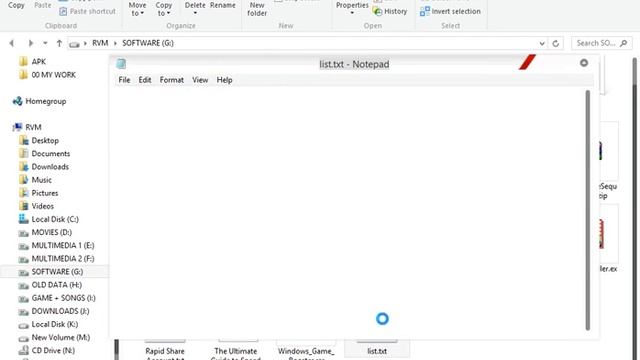Open Videos in the navigation pane
Screen dimensions: 640x360
(42, 206)
